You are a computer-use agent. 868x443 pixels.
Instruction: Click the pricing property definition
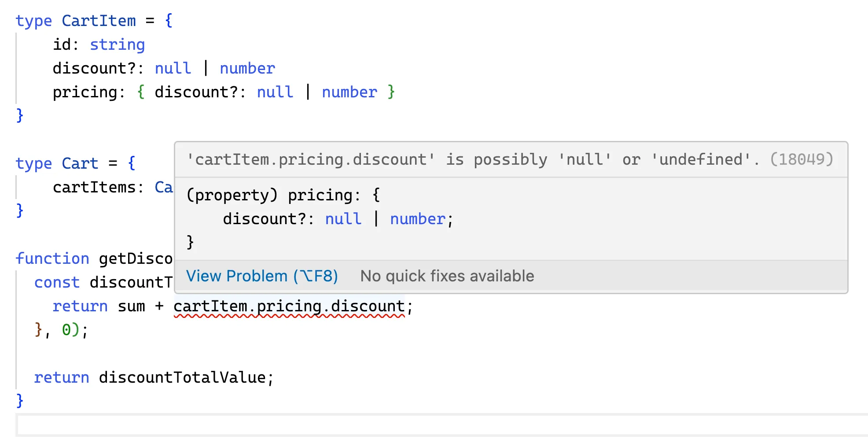[x=87, y=92]
